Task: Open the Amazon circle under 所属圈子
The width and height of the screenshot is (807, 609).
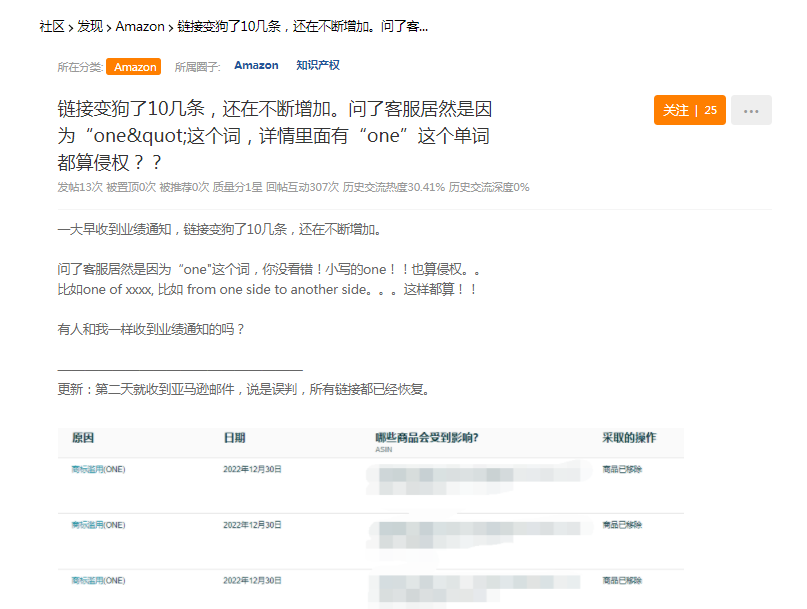Action: click(256, 66)
